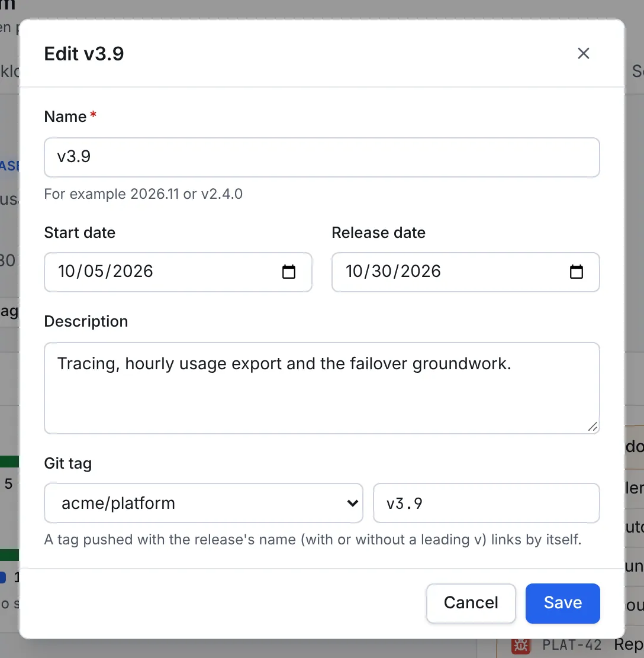Click inside the Description text area
This screenshot has height=658, width=644.
point(321,388)
